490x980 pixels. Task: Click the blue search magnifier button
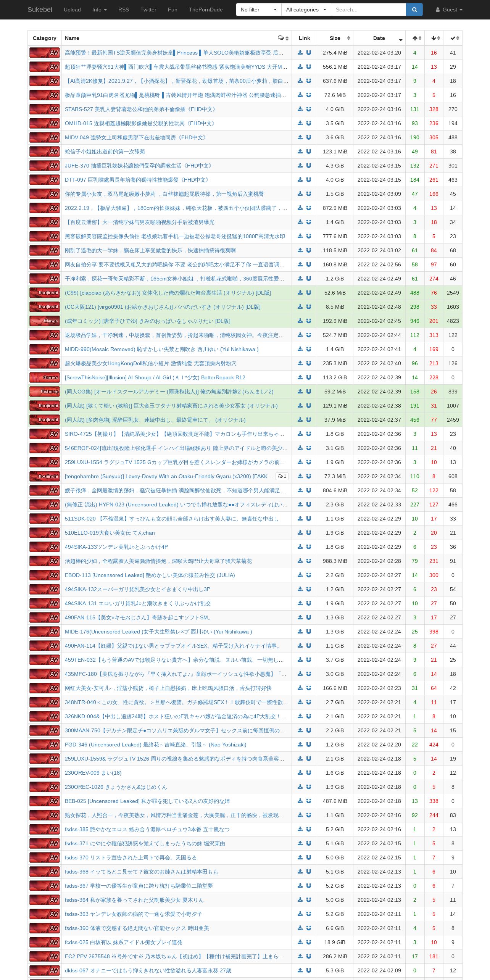point(414,10)
